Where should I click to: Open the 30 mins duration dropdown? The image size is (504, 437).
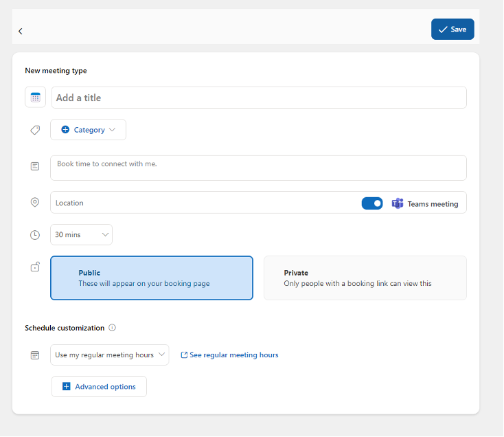[x=81, y=235]
